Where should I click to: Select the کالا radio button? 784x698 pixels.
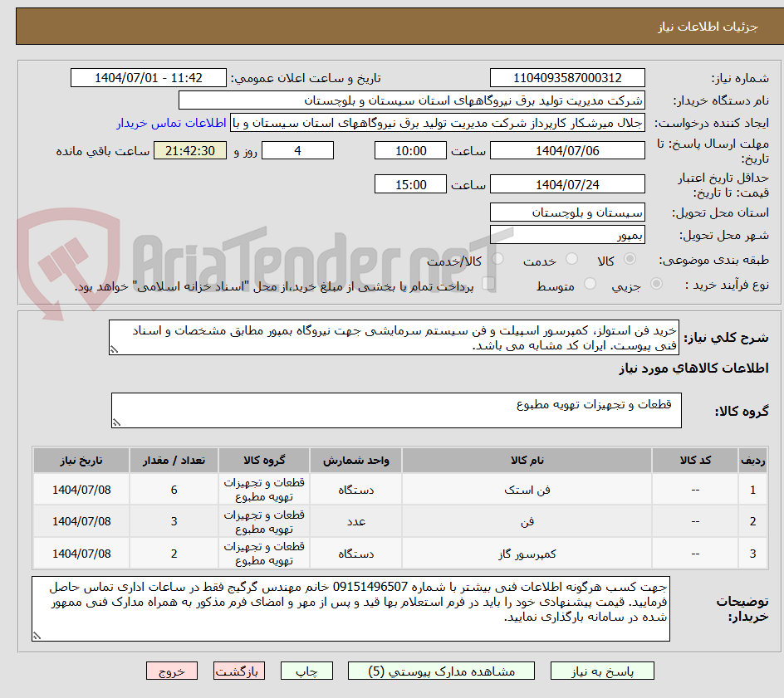click(x=630, y=259)
